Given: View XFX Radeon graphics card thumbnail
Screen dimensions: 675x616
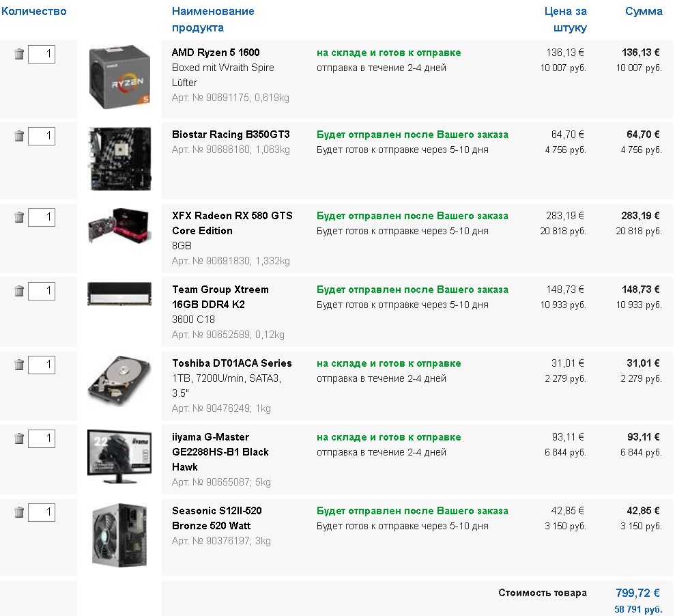Looking at the screenshot, I should pyautogui.click(x=119, y=226).
